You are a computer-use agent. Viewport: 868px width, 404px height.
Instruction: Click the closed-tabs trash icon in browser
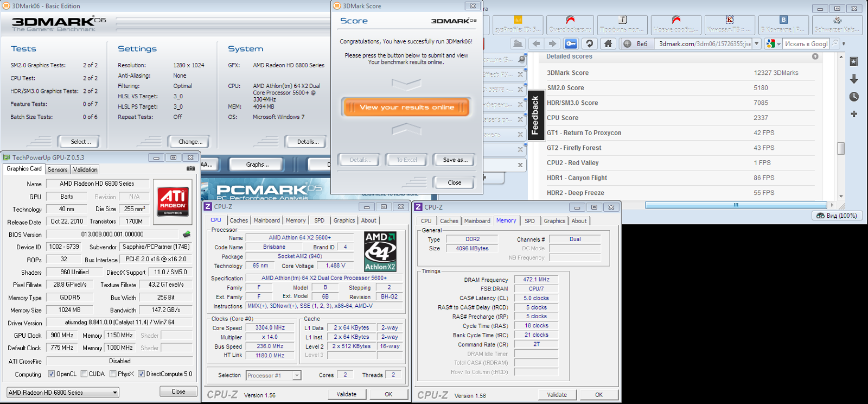tap(518, 43)
